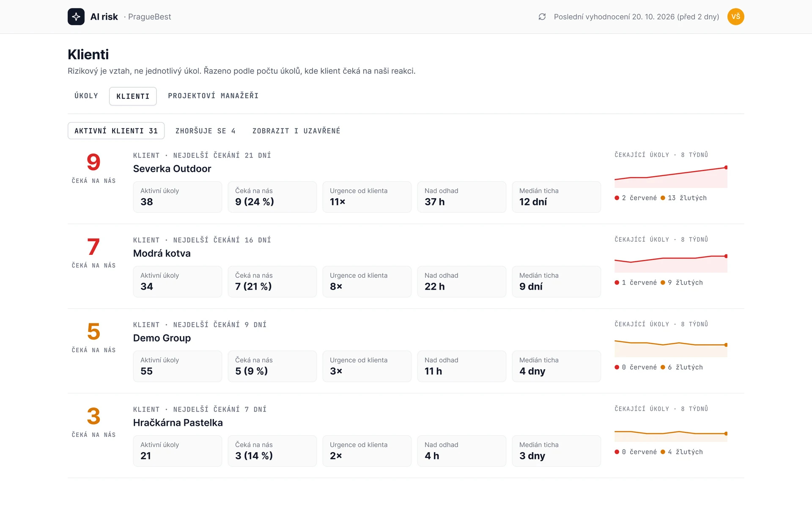Click the Medián ticha 12 dní card

pos(557,197)
